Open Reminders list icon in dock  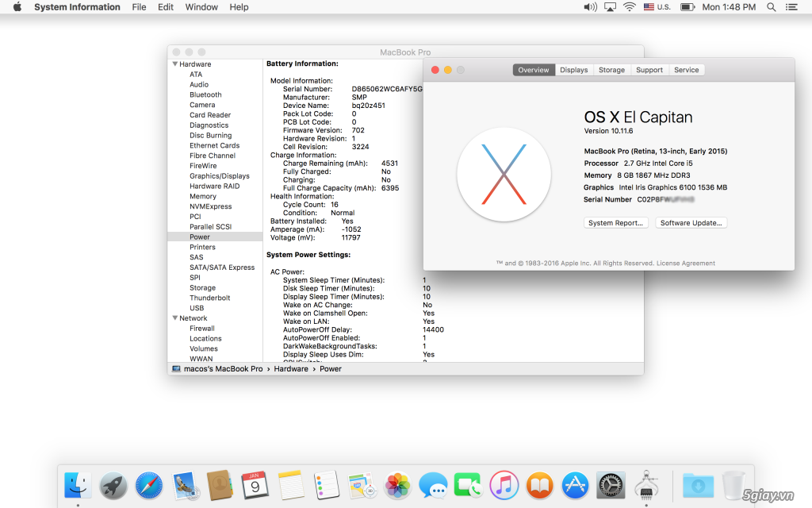pyautogui.click(x=326, y=486)
